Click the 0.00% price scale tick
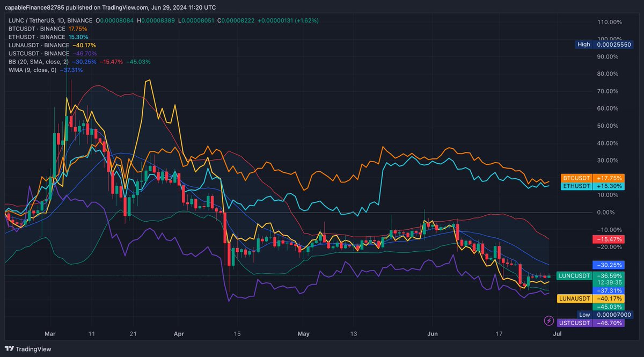Viewport: 644px width, 357px height. [x=607, y=213]
